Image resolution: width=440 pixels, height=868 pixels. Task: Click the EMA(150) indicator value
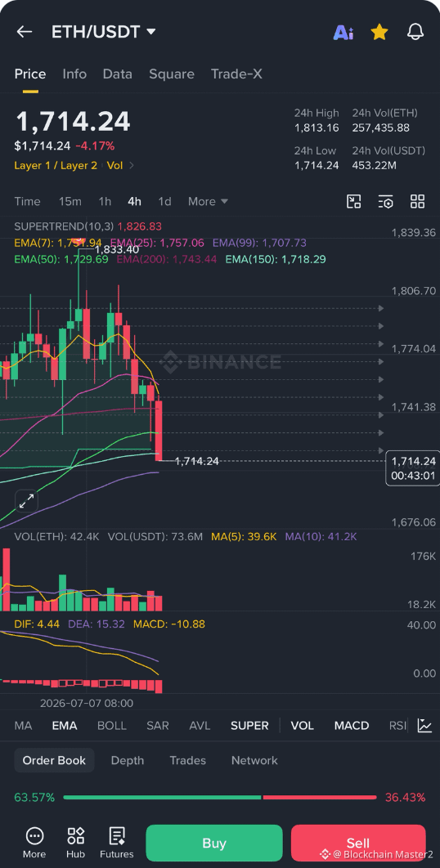[276, 259]
